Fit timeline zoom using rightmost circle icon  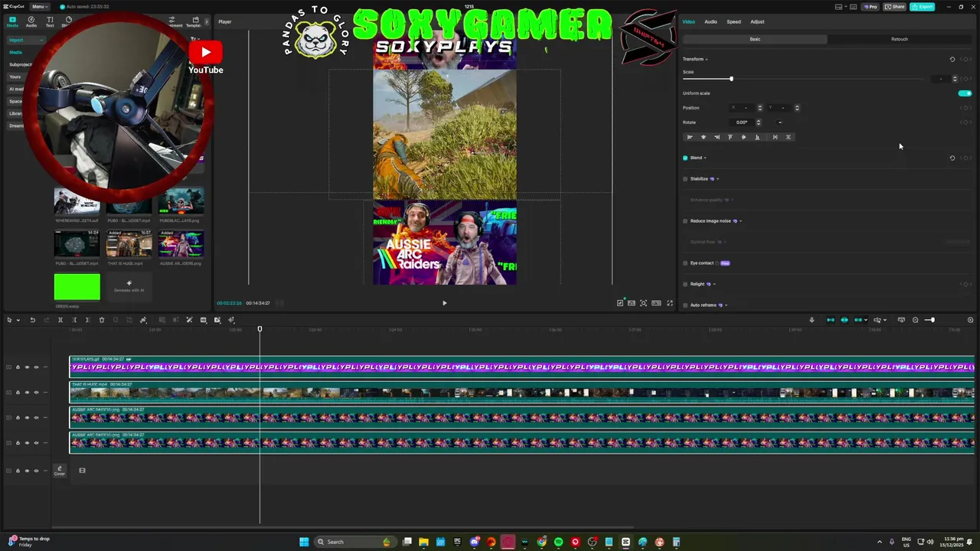point(971,320)
